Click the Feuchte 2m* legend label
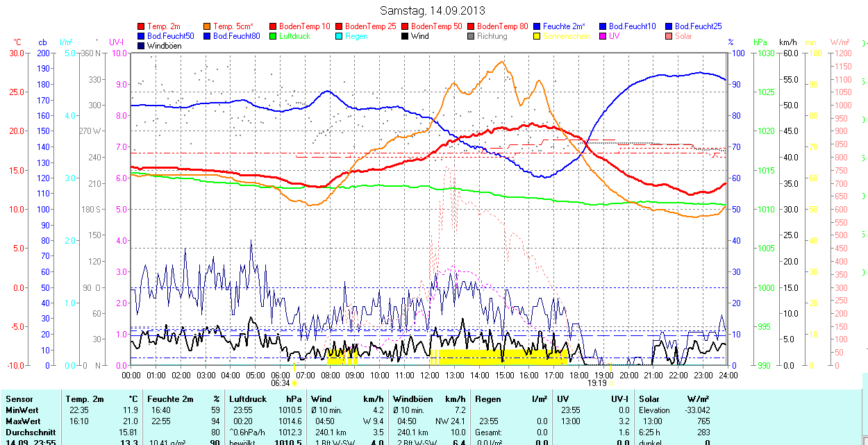Viewport: 868px width, 445px height. click(x=565, y=26)
